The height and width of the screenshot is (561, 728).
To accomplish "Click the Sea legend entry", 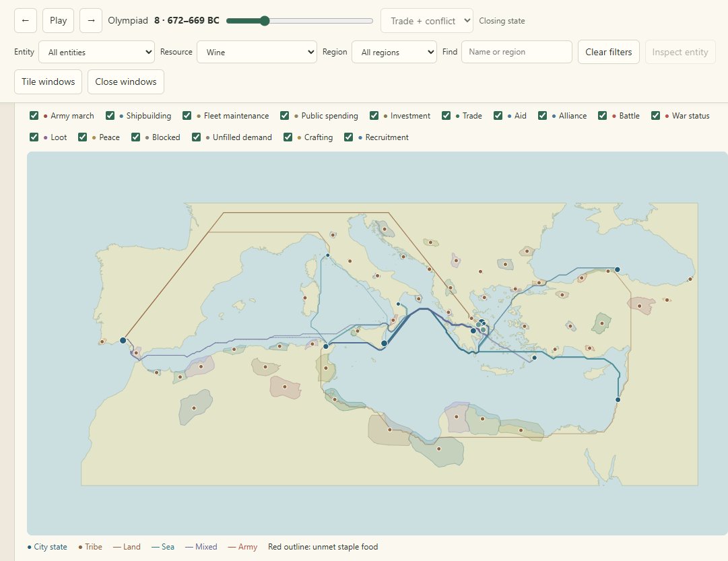I will pos(163,547).
